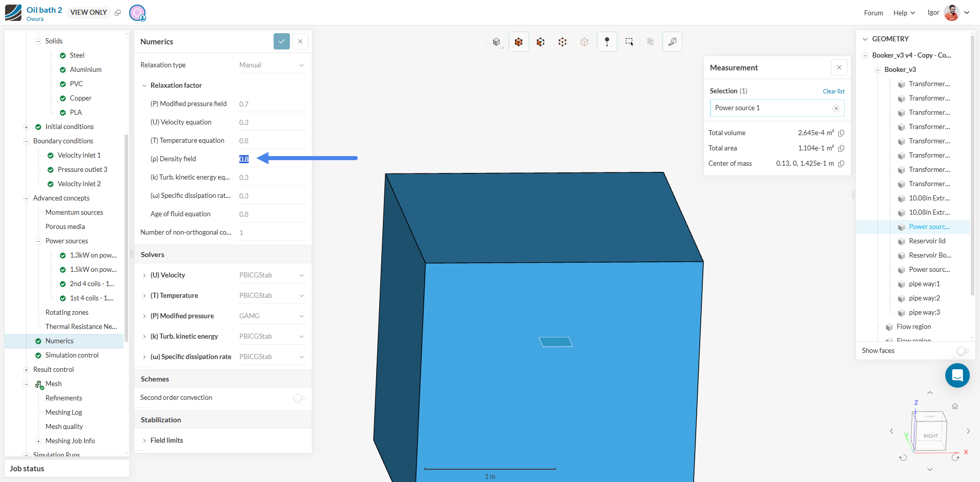The width and height of the screenshot is (980, 482).
Task: Open the (P) Modified pressure solver dropdown
Action: (x=272, y=316)
